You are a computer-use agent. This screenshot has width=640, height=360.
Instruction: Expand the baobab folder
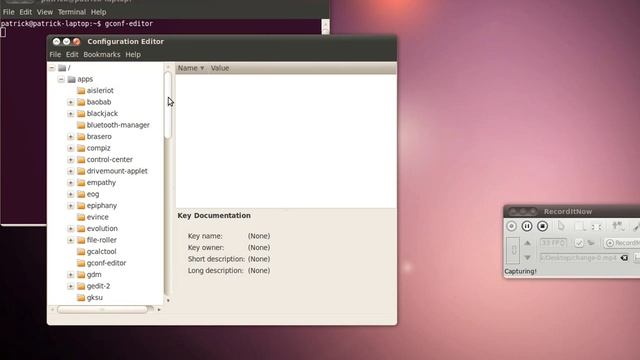click(x=71, y=102)
